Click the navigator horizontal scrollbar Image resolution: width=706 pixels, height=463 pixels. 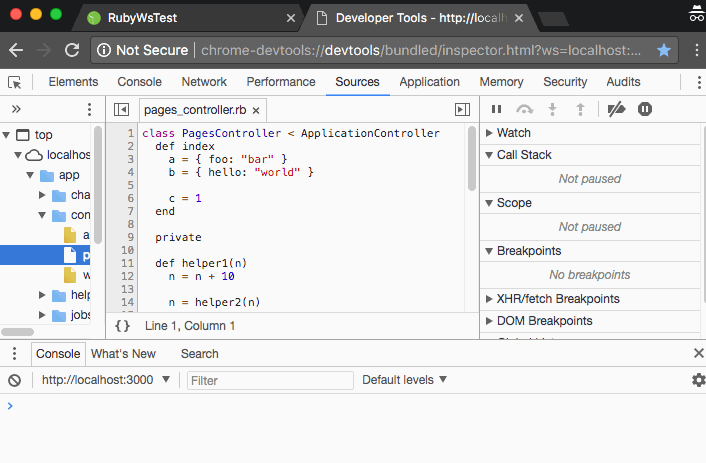pos(18,332)
